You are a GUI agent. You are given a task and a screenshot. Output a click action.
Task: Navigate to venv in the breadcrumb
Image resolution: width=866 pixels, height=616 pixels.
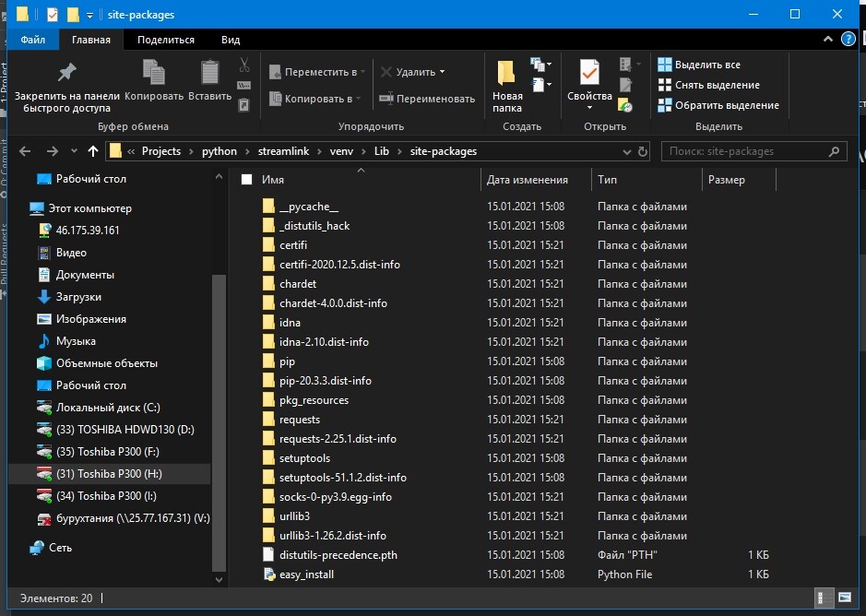(341, 151)
